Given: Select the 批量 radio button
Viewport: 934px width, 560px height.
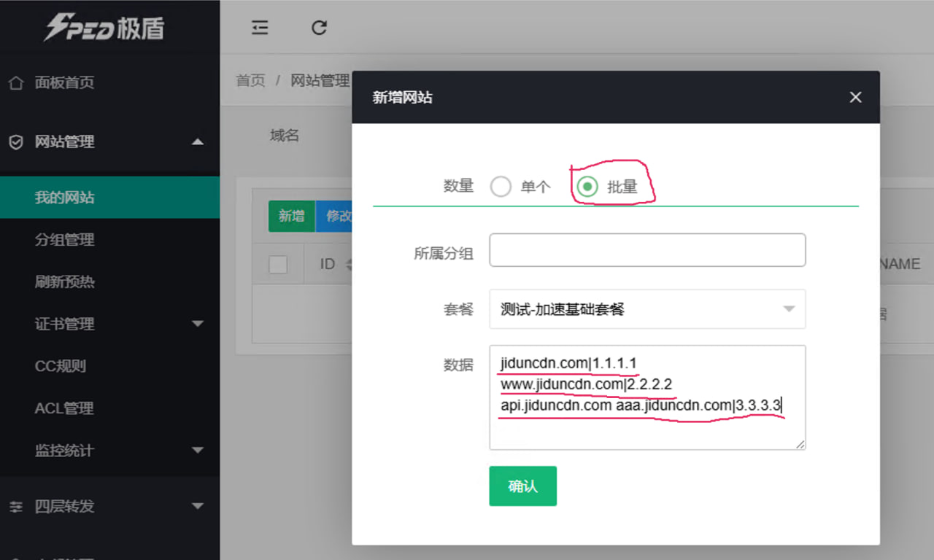Looking at the screenshot, I should (x=587, y=186).
